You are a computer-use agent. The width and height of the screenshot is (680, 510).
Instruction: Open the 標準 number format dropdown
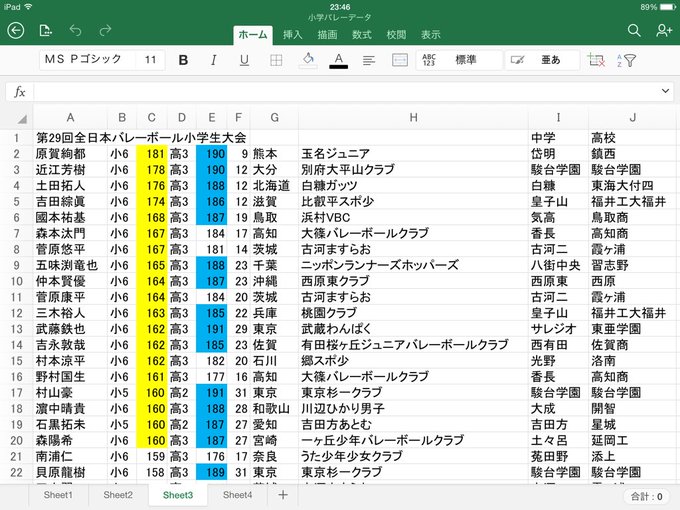460,60
